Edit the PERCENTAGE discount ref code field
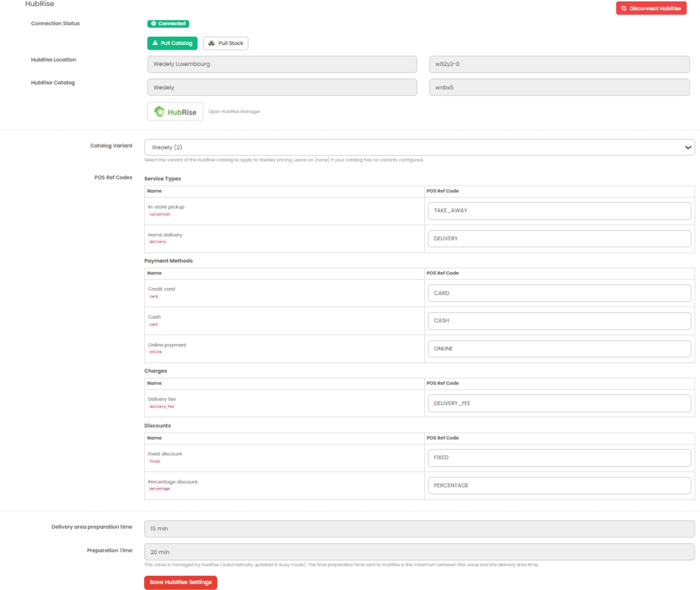Screen dimensions: 700x590 [559, 485]
